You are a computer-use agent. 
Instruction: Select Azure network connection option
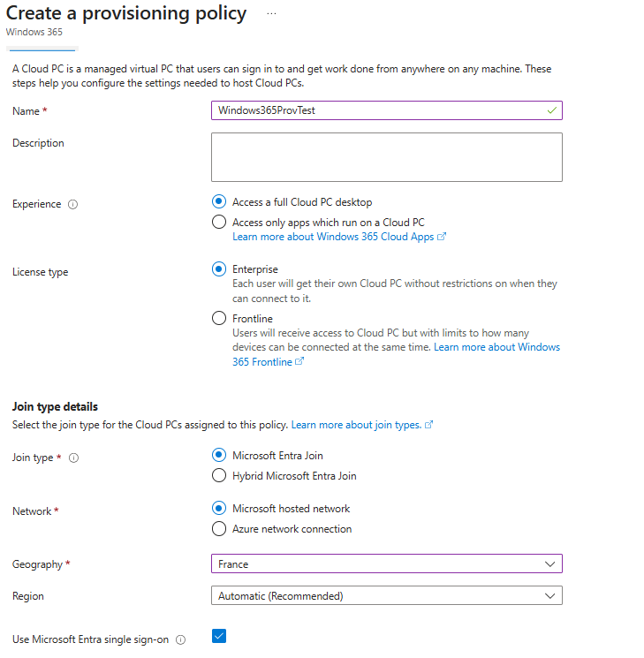(x=219, y=529)
